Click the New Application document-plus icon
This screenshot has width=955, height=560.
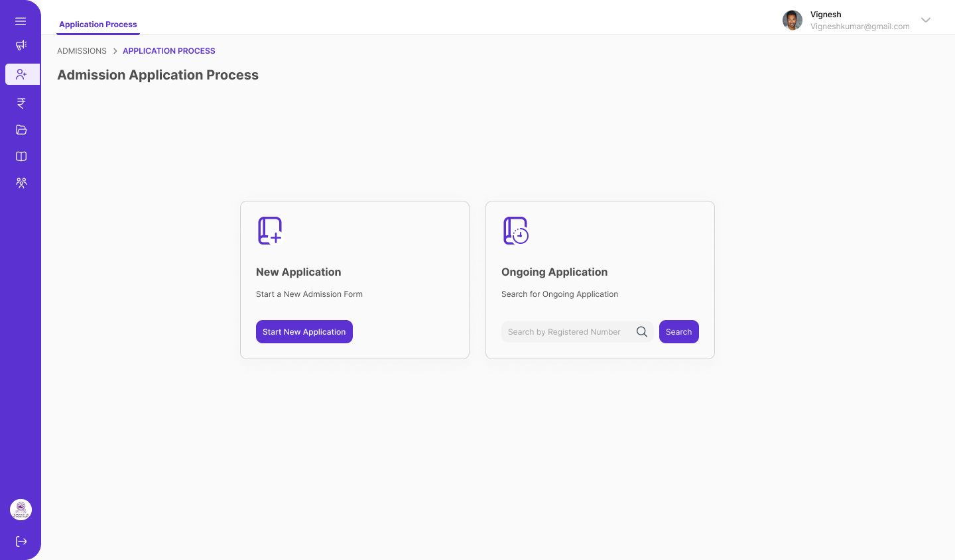coord(270,231)
